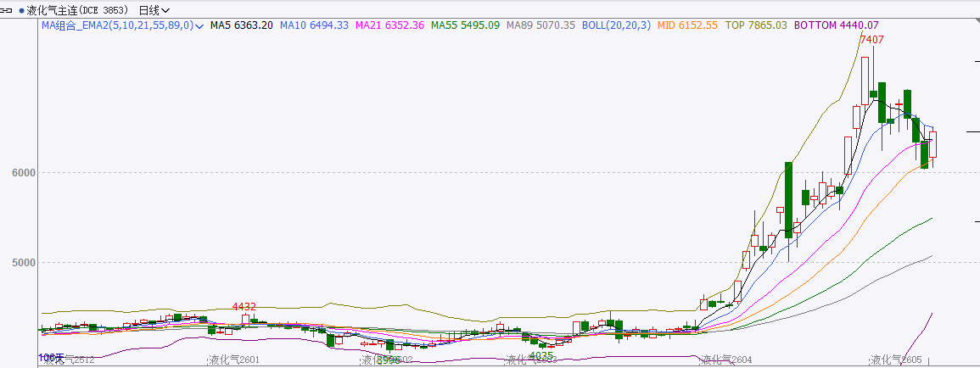The image size is (980, 368).
Task: Open the 日线 period dropdown
Action: tap(154, 10)
